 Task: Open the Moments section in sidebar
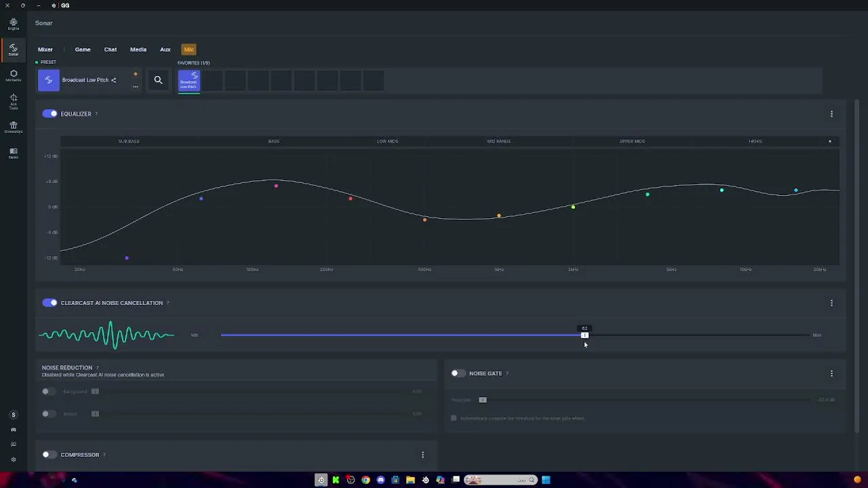click(13, 75)
